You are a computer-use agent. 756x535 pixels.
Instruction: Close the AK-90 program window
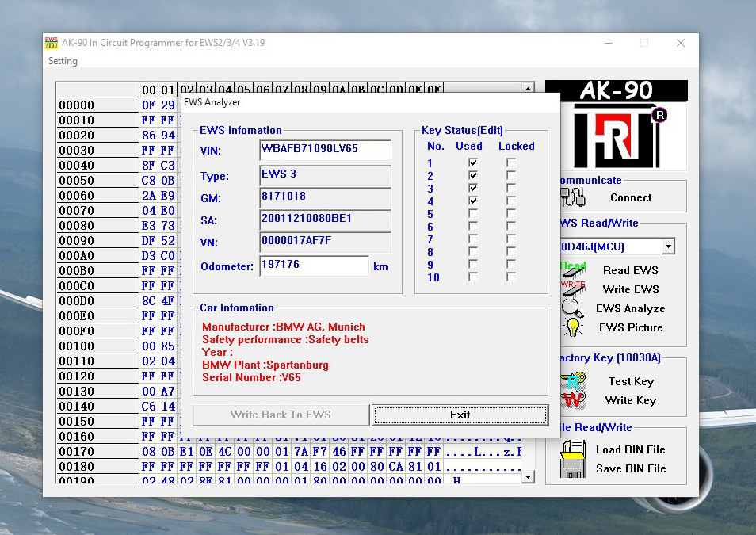tap(680, 43)
